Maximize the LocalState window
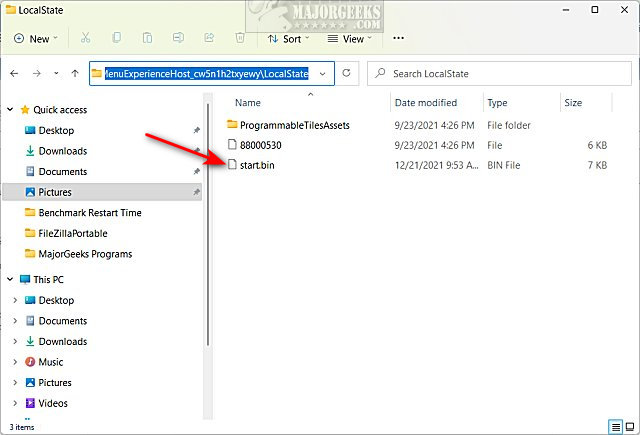This screenshot has width=640, height=435. 595,10
